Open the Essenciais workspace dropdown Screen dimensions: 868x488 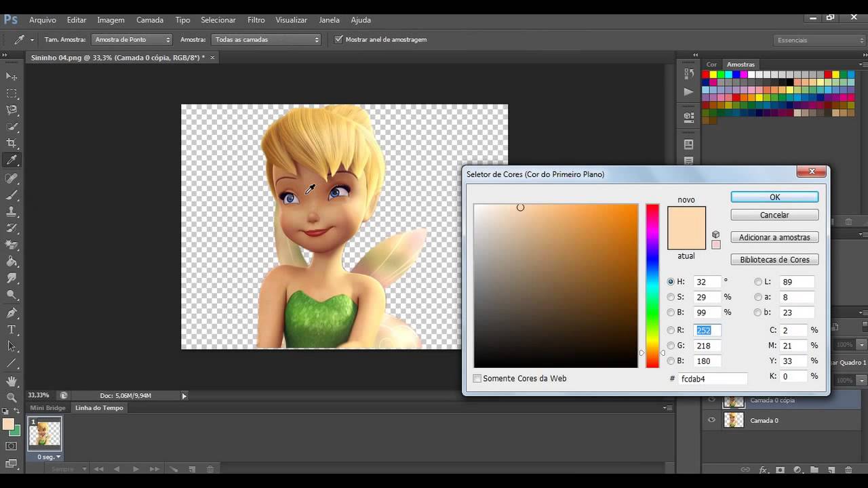820,40
